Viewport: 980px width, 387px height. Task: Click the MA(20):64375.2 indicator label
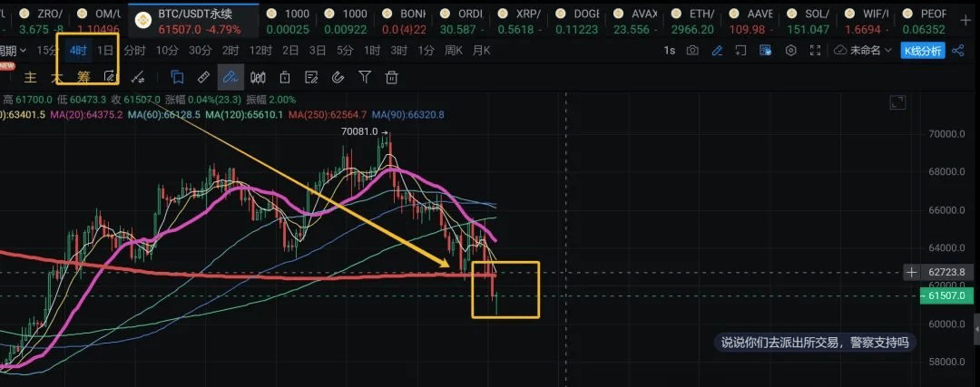point(86,115)
